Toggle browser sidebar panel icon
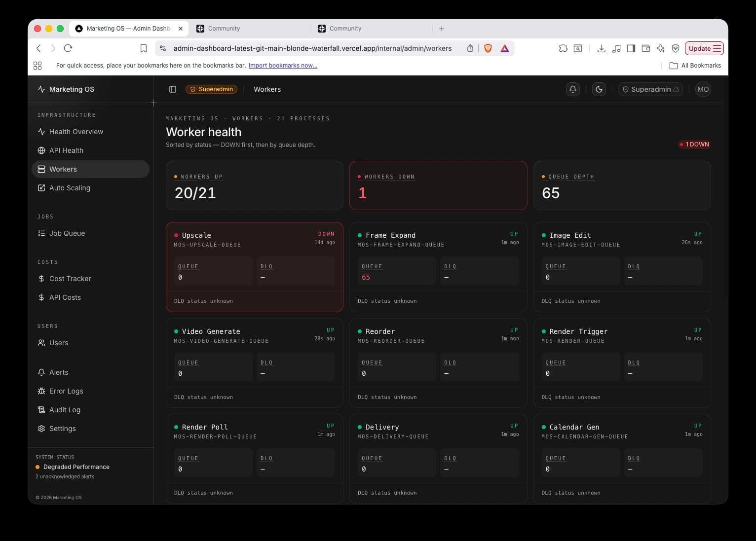The width and height of the screenshot is (756, 541). coord(631,48)
